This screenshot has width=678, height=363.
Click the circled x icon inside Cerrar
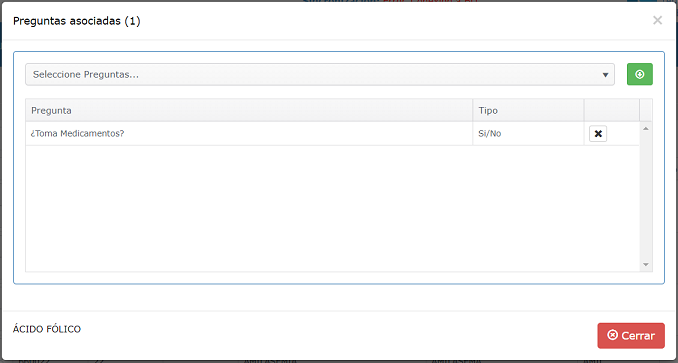tap(612, 335)
